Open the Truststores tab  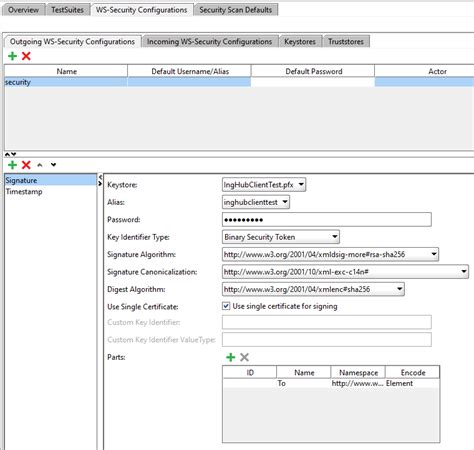[346, 42]
